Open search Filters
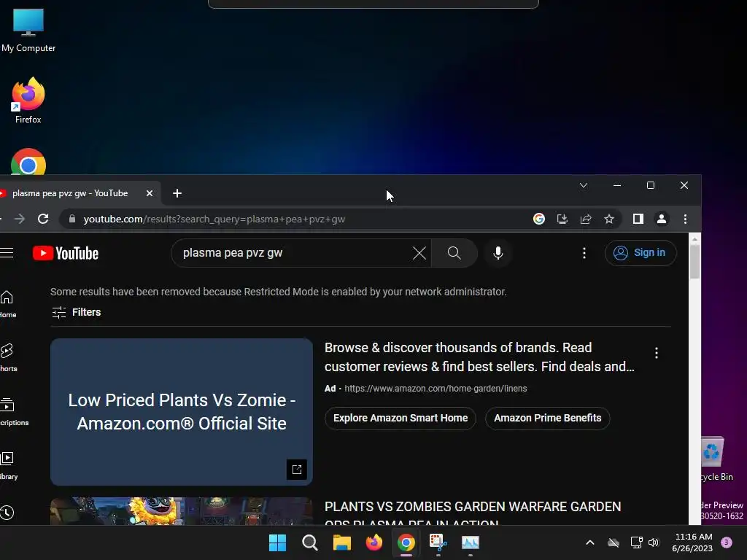 click(x=76, y=312)
